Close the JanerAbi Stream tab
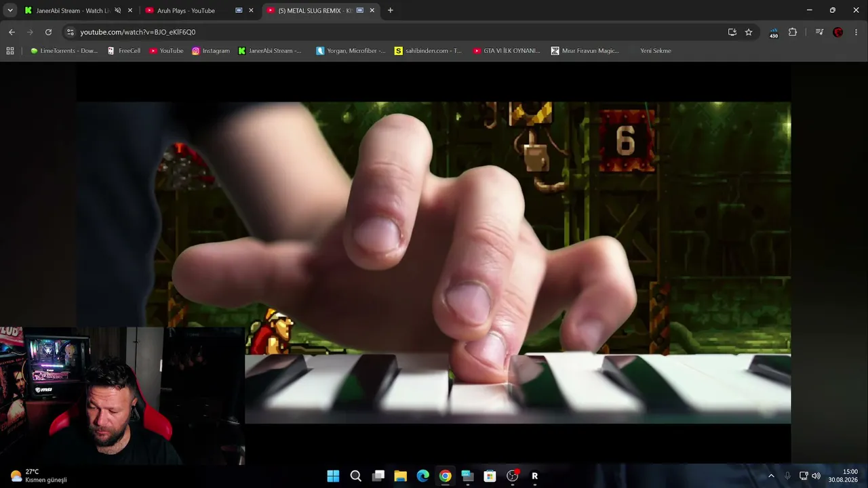Image resolution: width=868 pixels, height=488 pixels. tap(130, 10)
